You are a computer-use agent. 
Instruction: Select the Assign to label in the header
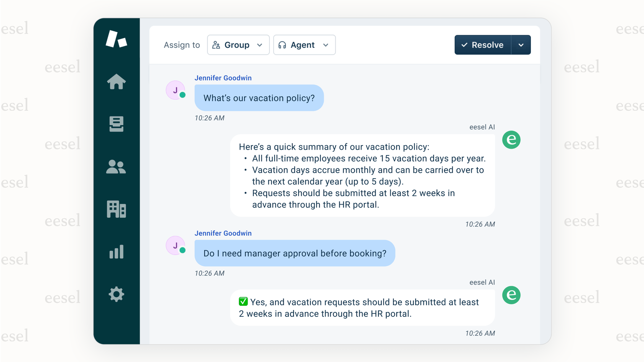point(182,45)
